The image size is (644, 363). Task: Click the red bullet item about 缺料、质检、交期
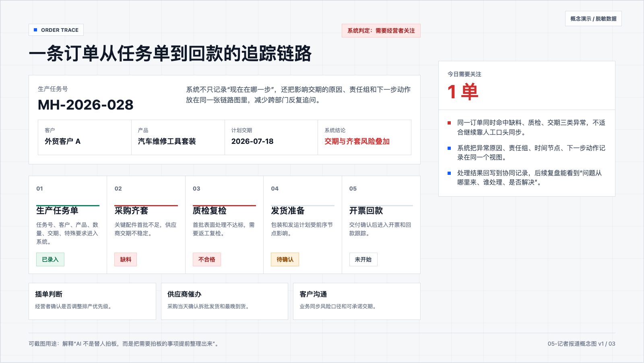pyautogui.click(x=526, y=127)
